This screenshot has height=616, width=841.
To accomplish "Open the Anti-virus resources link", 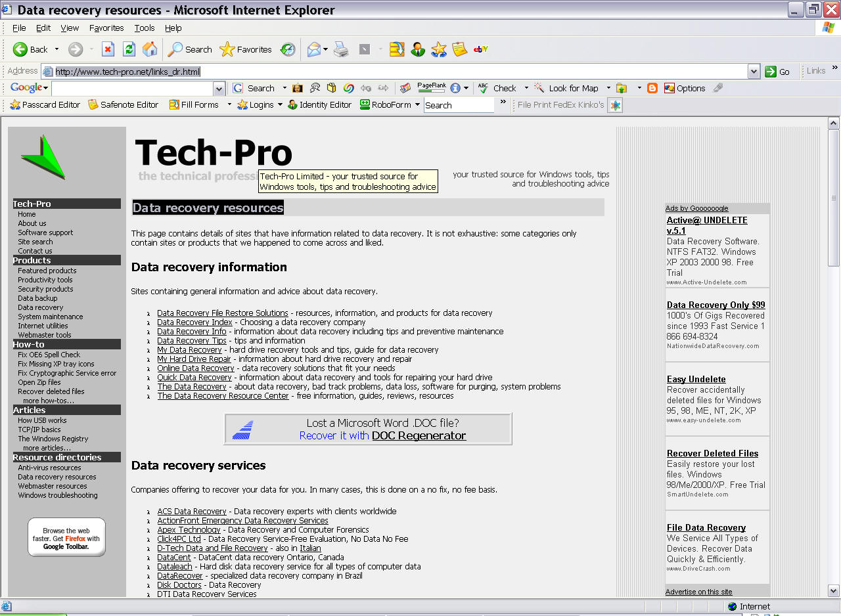I will (x=49, y=468).
